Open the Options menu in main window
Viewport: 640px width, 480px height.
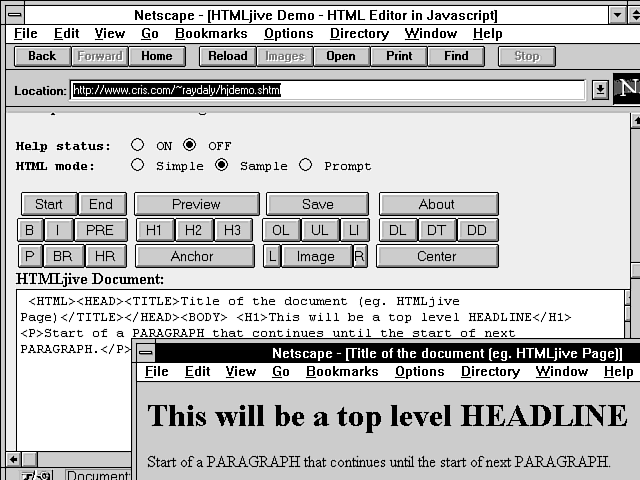click(x=288, y=33)
